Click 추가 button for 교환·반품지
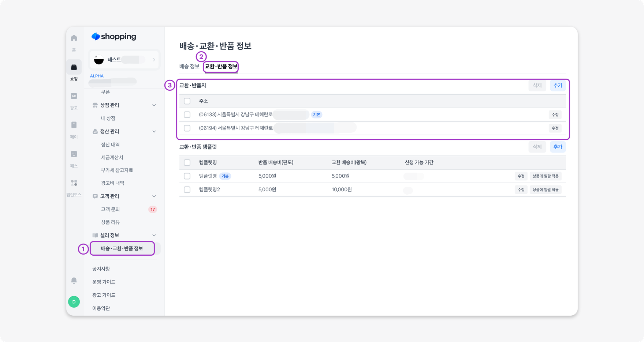 click(558, 86)
